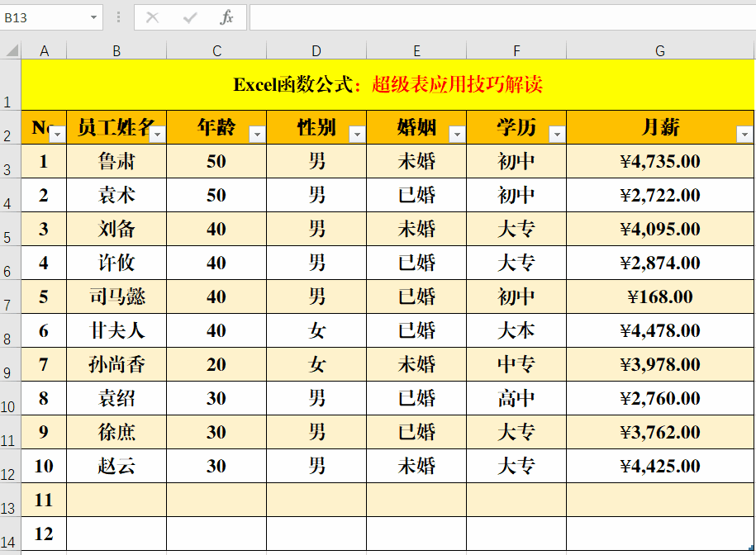The height and width of the screenshot is (555, 756).
Task: Select row 8 header
Action: 10,330
